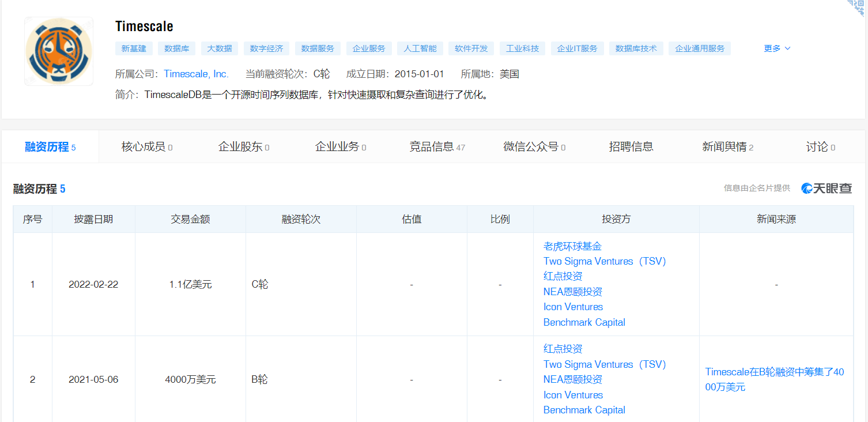The width and height of the screenshot is (868, 422).
Task: Choose the 企业IT服务 tag
Action: 578,48
